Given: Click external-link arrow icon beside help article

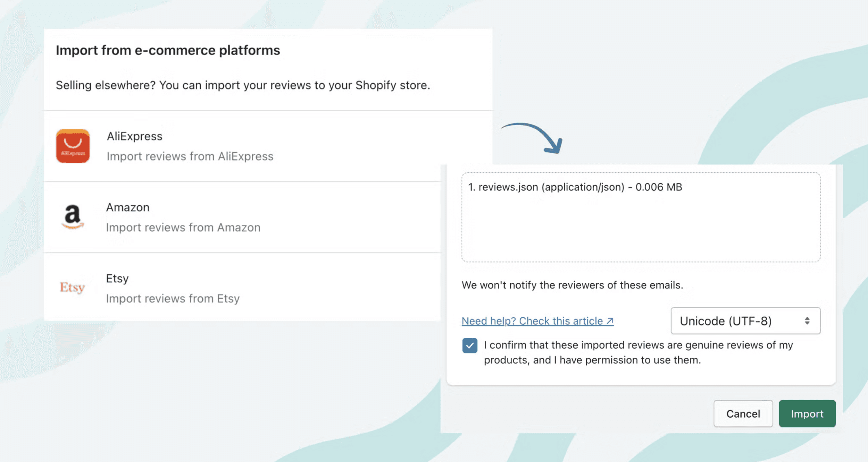Looking at the screenshot, I should coord(610,321).
